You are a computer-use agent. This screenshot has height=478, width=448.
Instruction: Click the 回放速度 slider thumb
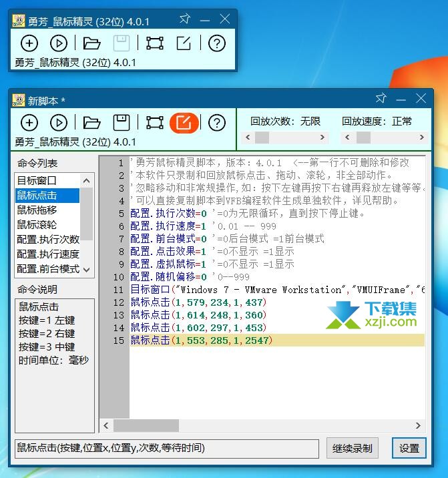(x=363, y=138)
